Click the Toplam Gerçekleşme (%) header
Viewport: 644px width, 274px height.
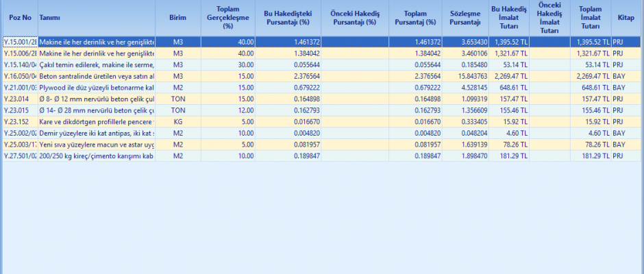click(229, 16)
